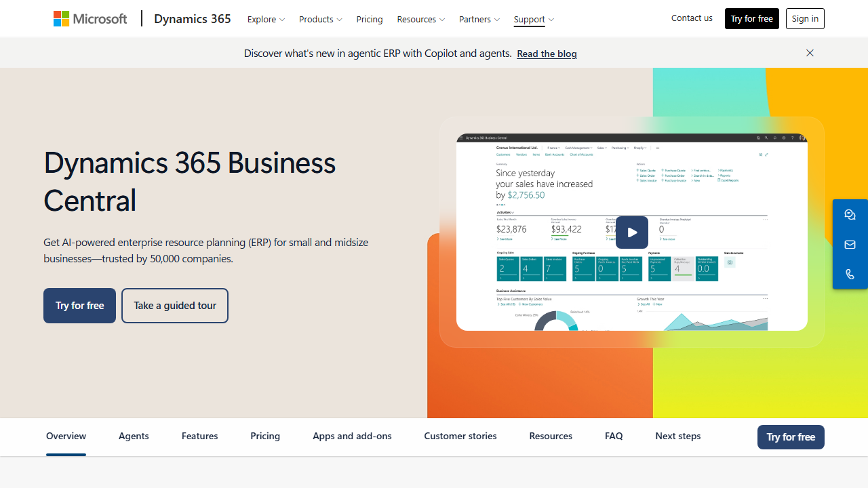Expand the Explore menu
Image resolution: width=868 pixels, height=488 pixels.
(266, 19)
